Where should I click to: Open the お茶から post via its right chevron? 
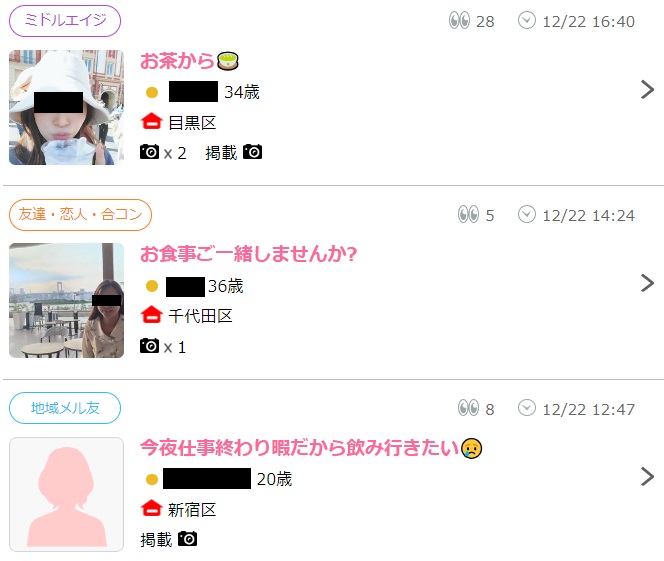647,89
